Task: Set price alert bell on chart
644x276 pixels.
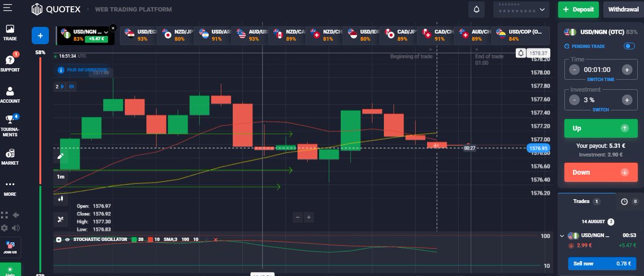Action: point(521,53)
